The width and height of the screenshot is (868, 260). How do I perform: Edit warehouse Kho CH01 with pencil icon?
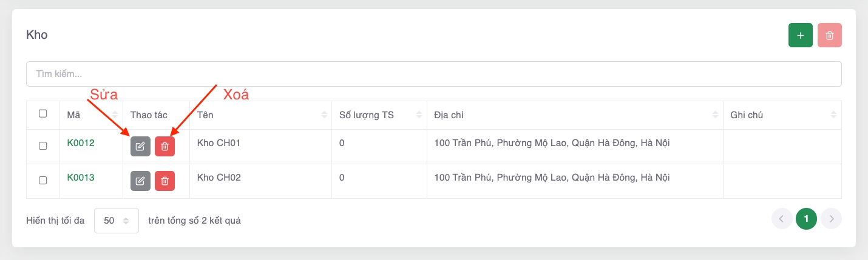pos(140,146)
